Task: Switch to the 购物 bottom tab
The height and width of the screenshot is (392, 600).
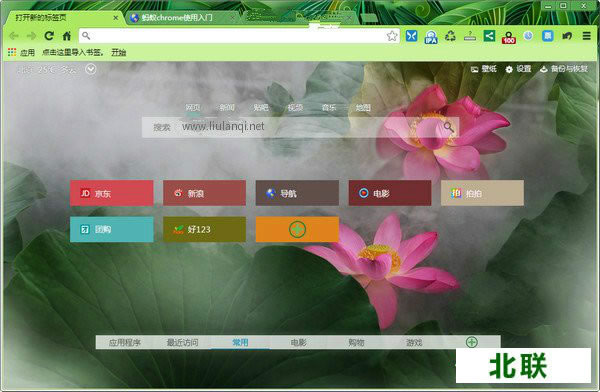Action: [x=356, y=342]
